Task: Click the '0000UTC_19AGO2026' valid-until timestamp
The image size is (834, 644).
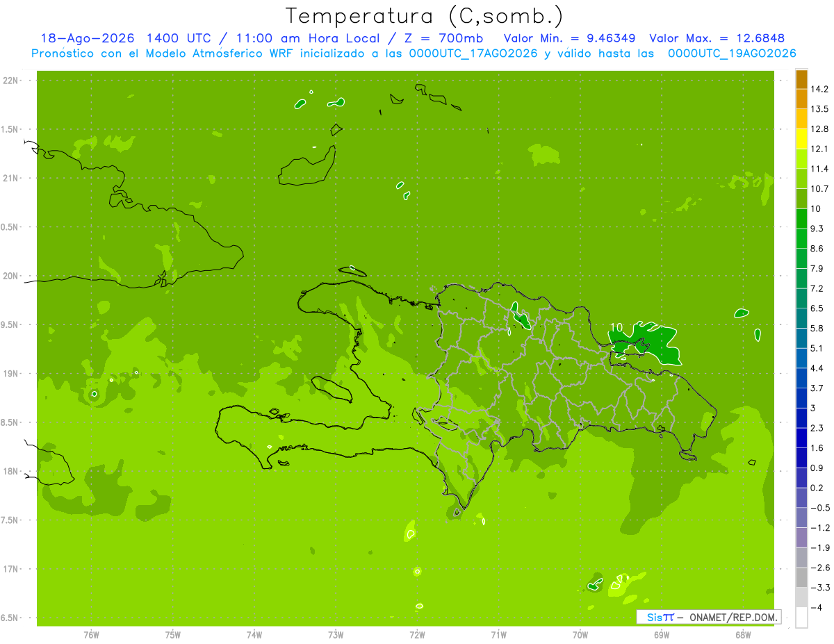Action: pyautogui.click(x=732, y=53)
